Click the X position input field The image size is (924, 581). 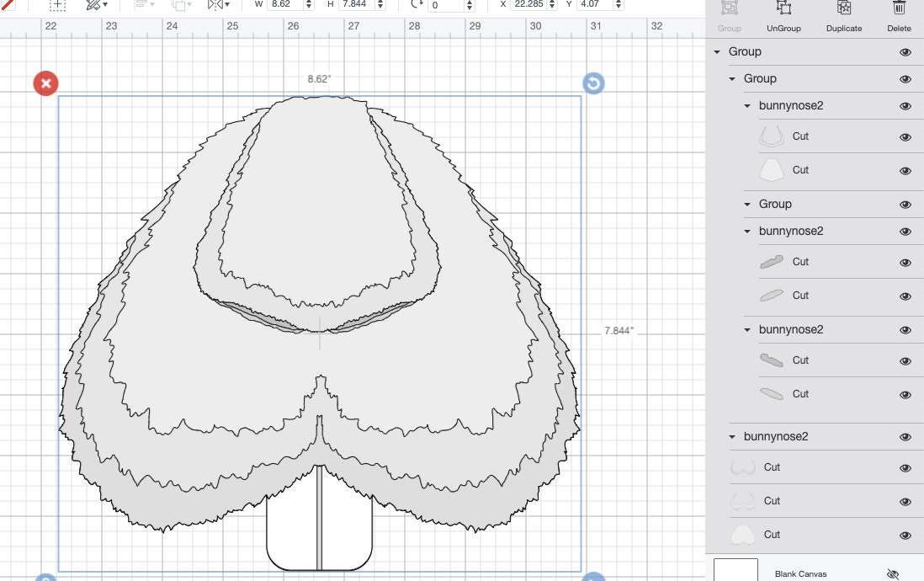(x=526, y=4)
